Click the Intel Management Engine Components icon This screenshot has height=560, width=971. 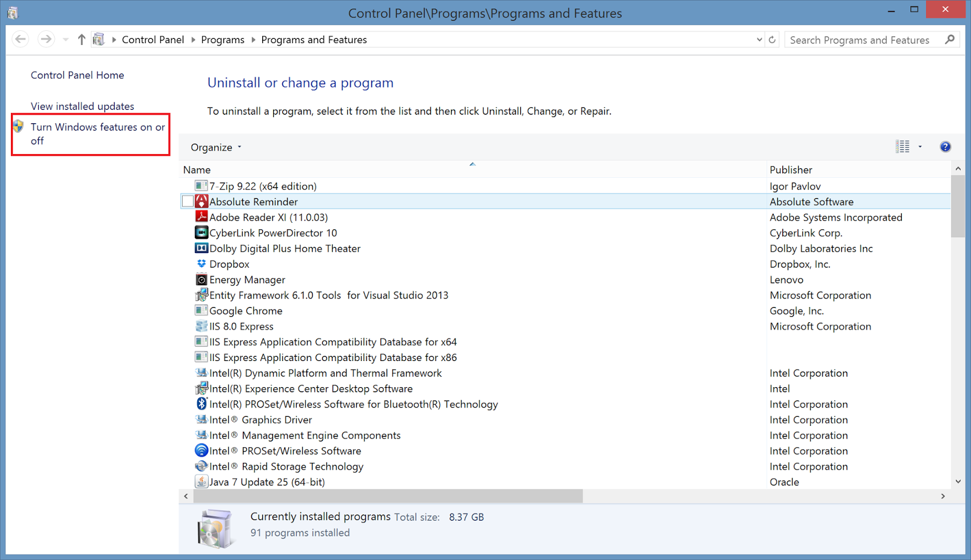pyautogui.click(x=201, y=434)
